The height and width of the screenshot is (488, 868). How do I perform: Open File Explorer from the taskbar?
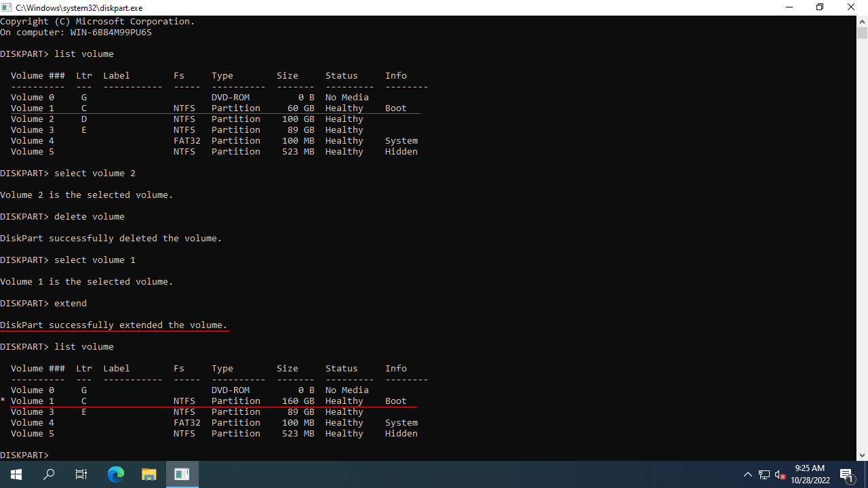click(x=149, y=474)
